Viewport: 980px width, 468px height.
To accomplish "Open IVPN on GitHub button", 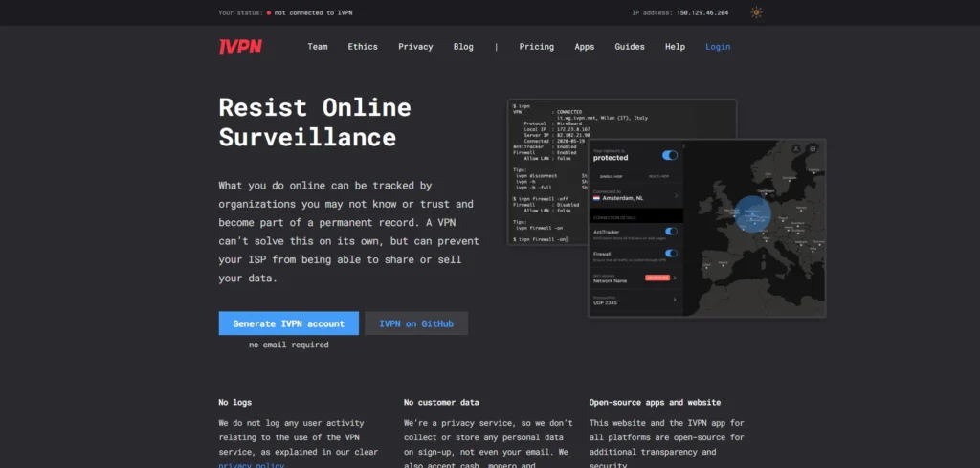I will coord(416,323).
